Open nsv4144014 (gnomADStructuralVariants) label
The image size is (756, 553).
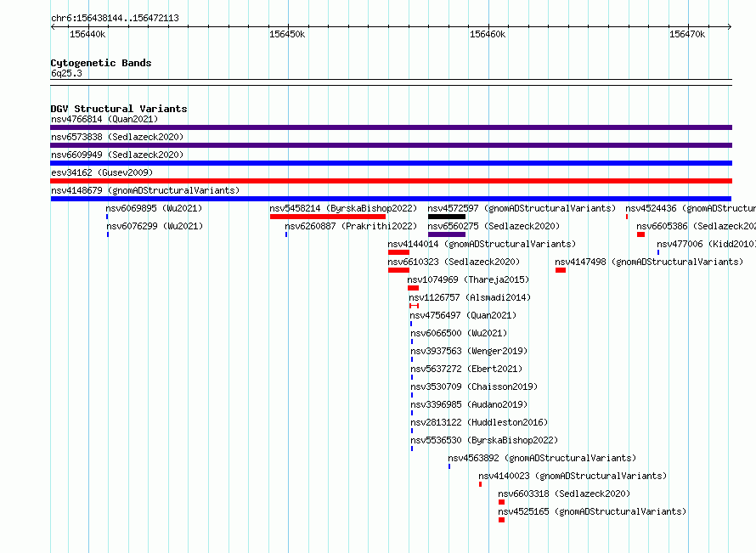[x=482, y=244]
